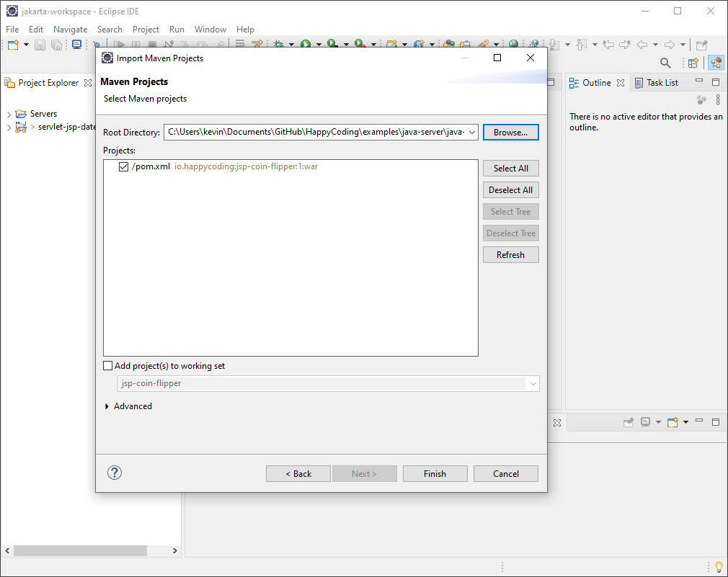Open the Window menu
The width and height of the screenshot is (728, 577).
(210, 30)
